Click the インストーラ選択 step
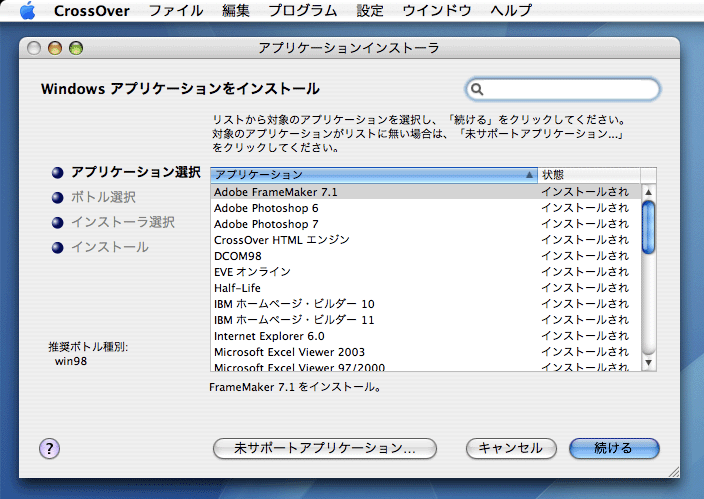704x499 pixels. click(123, 222)
